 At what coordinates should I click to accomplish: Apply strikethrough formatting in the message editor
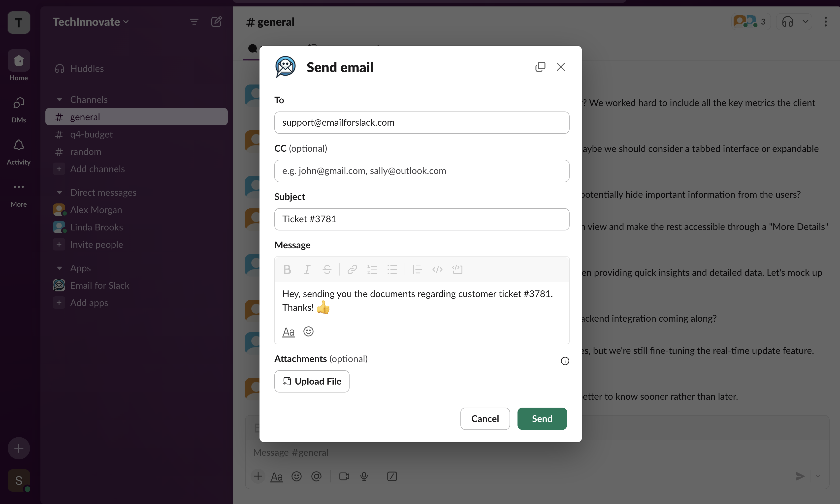click(327, 270)
